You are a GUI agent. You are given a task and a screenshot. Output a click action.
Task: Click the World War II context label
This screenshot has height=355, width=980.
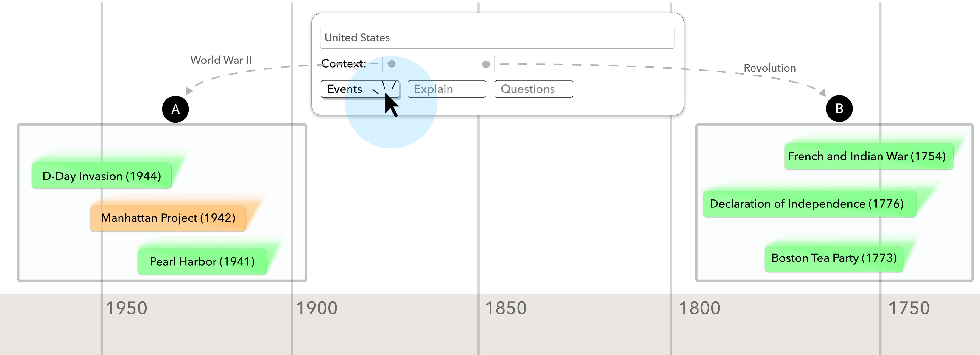point(221,60)
